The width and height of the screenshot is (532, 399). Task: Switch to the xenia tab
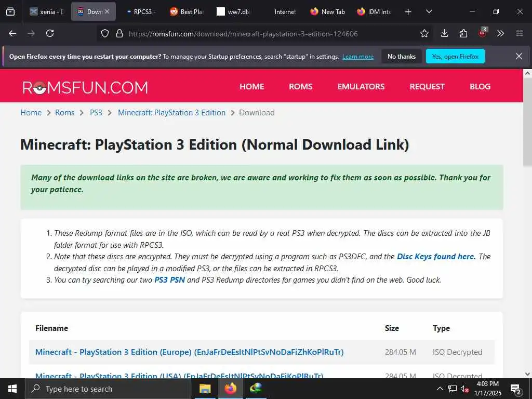tap(46, 12)
